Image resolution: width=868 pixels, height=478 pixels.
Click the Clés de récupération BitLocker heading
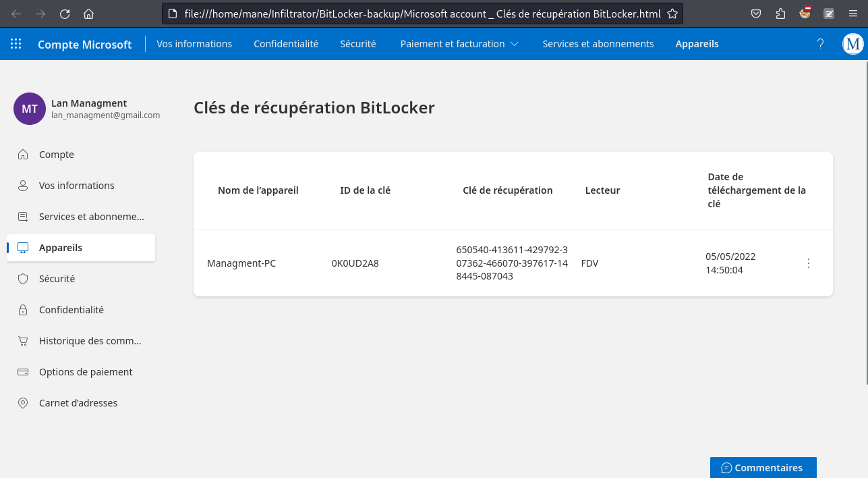pos(314,108)
